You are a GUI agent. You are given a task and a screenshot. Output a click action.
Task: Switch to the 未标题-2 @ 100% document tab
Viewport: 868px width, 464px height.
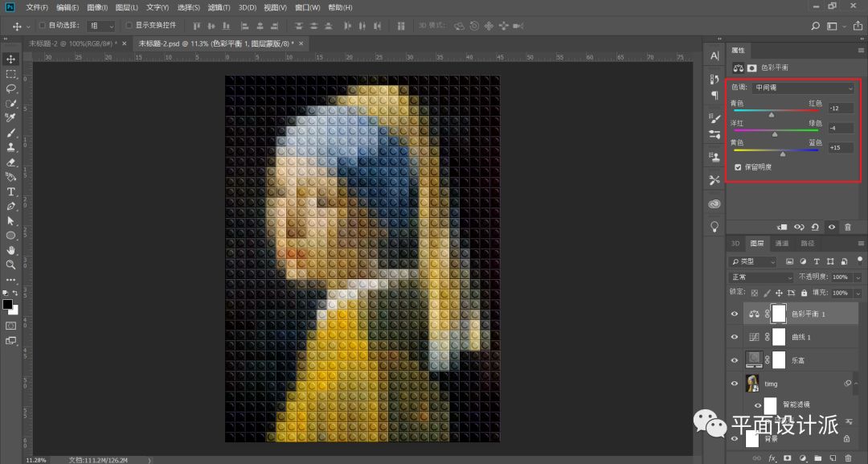tap(72, 43)
